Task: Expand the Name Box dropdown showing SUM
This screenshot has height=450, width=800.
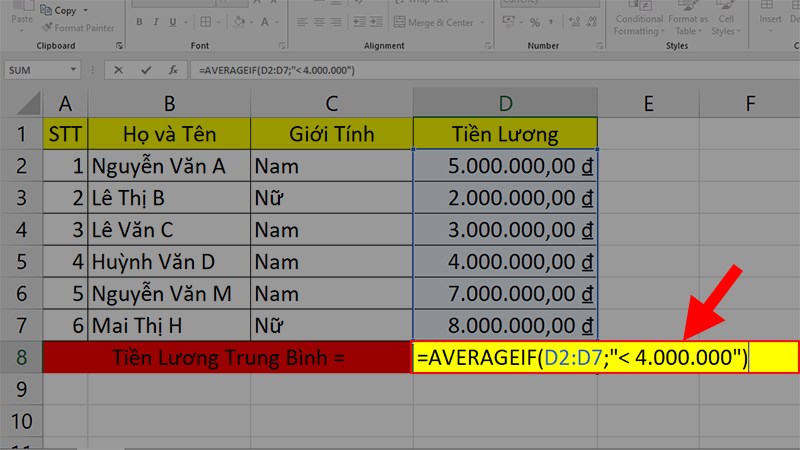Action: tap(73, 70)
